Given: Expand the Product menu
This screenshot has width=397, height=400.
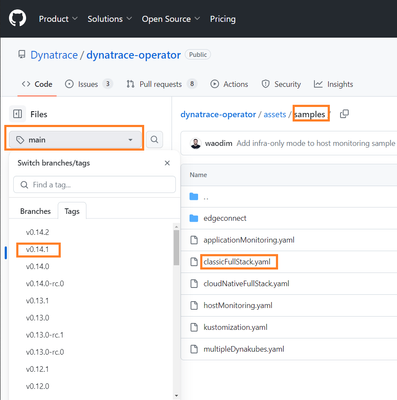Looking at the screenshot, I should click(58, 19).
